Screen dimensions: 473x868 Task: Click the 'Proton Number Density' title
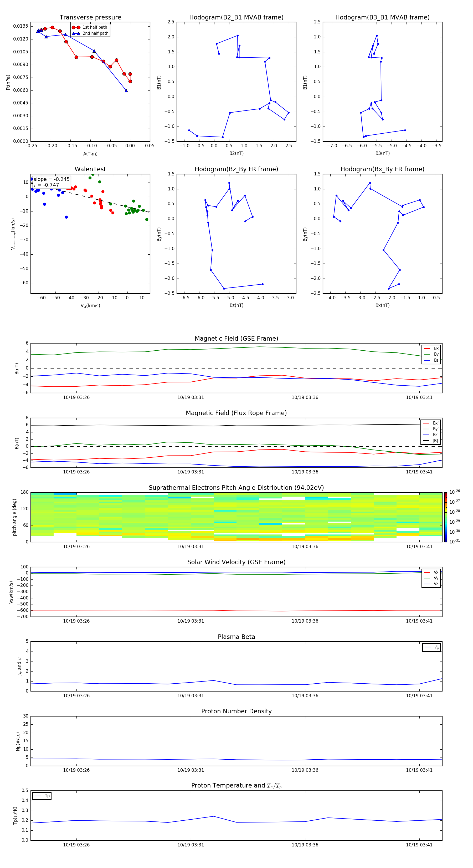236,711
